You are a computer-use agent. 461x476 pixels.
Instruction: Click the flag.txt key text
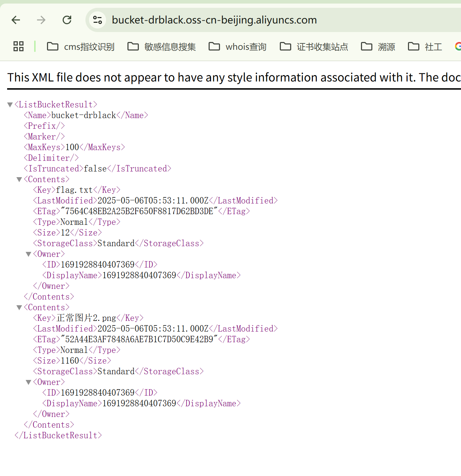(74, 190)
